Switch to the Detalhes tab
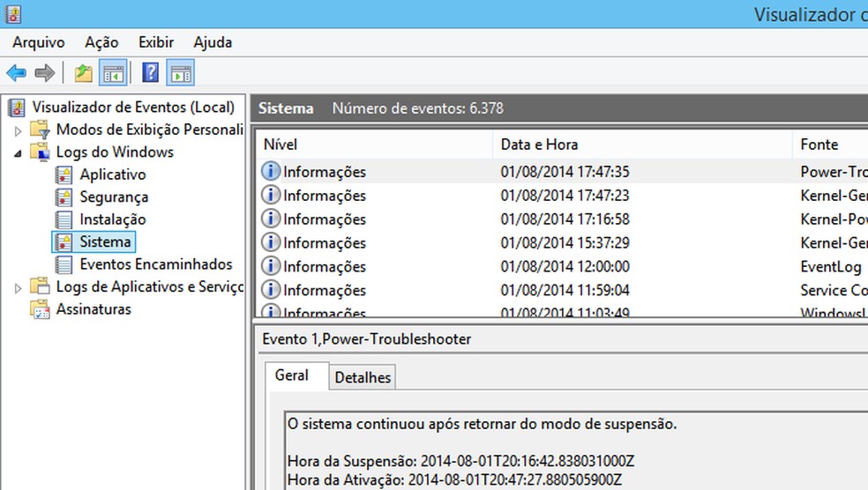 [363, 377]
